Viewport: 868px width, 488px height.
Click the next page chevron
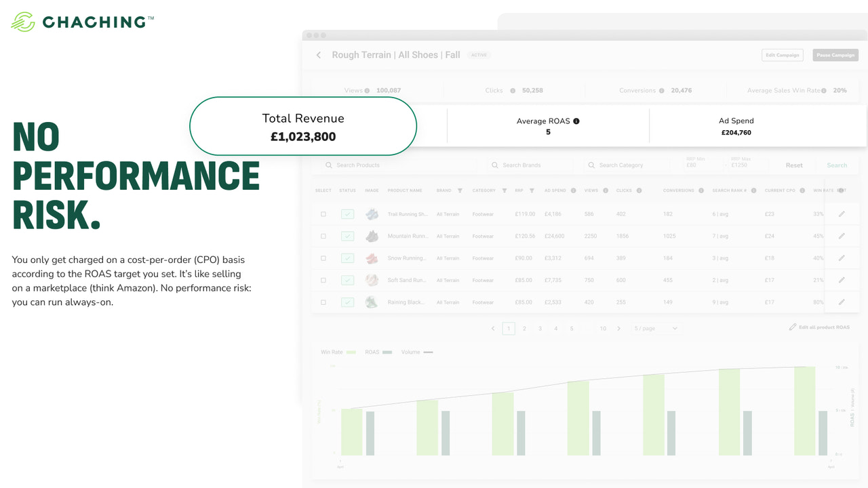click(619, 328)
